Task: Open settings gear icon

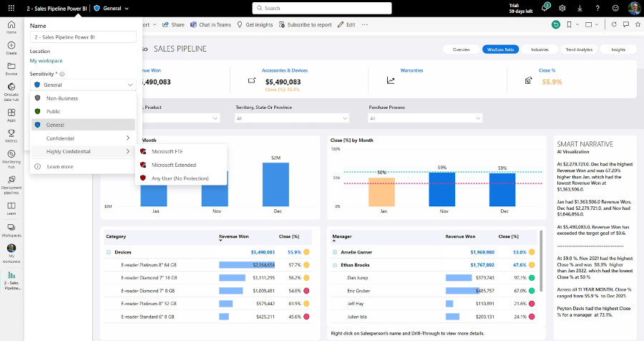Action: (x=562, y=8)
